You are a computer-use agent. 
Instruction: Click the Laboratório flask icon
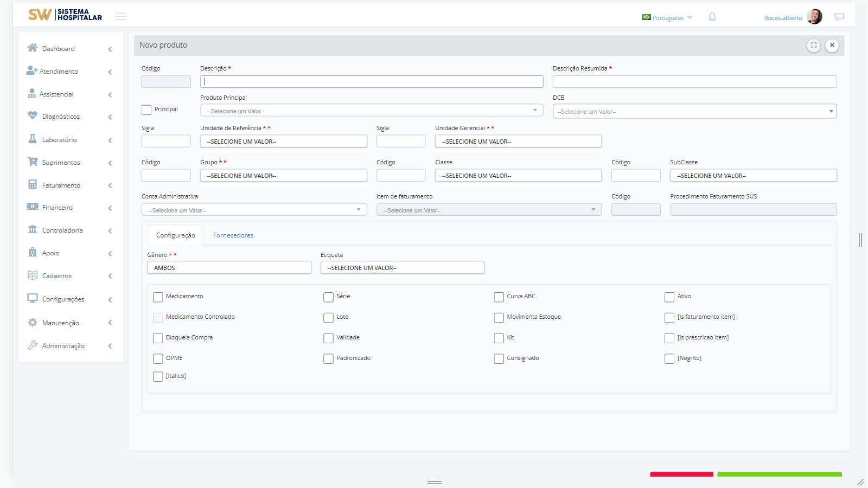tap(33, 139)
